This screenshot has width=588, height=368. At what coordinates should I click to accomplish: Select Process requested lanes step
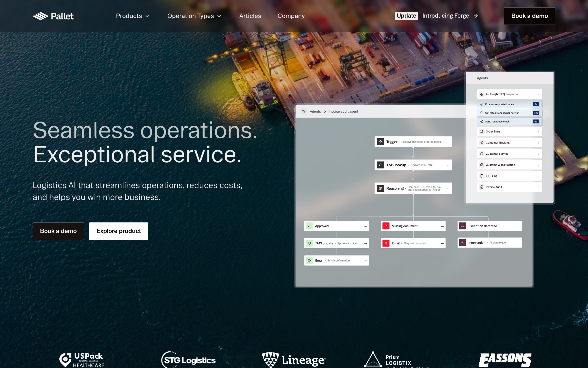tap(510, 104)
